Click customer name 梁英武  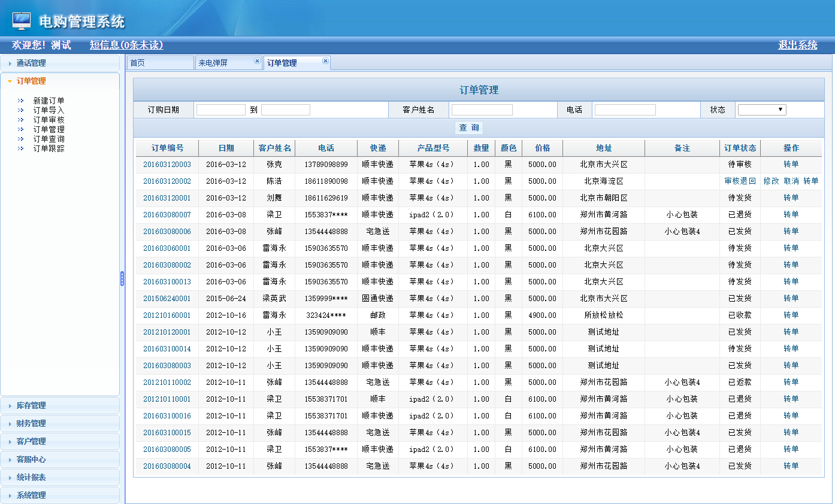[274, 299]
